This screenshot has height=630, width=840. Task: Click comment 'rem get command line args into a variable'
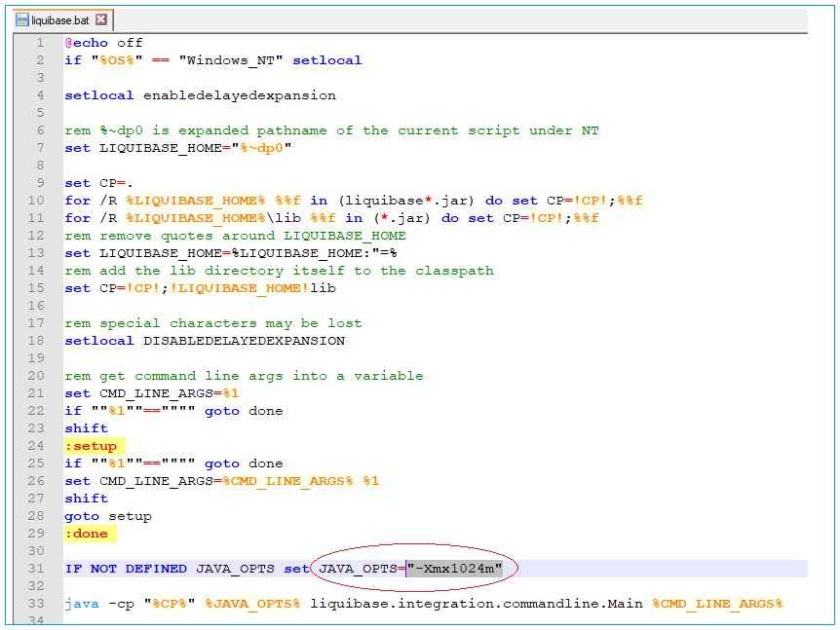click(244, 376)
